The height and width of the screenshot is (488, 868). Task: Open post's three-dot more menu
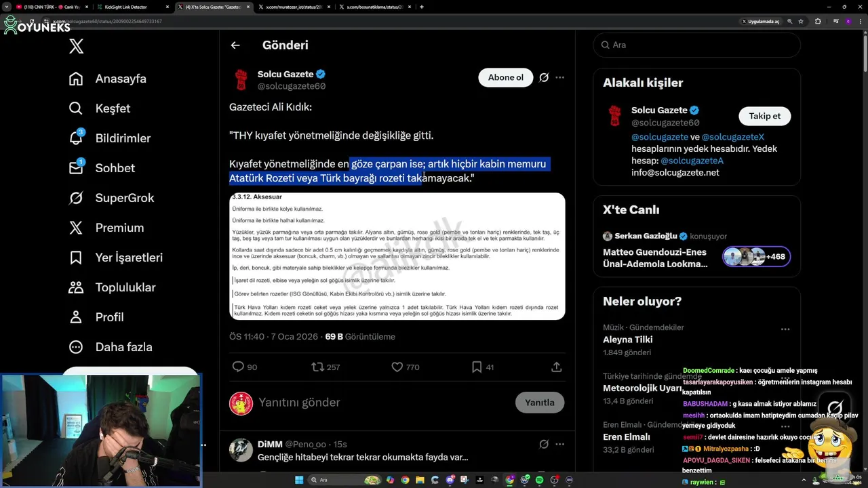[x=559, y=77]
